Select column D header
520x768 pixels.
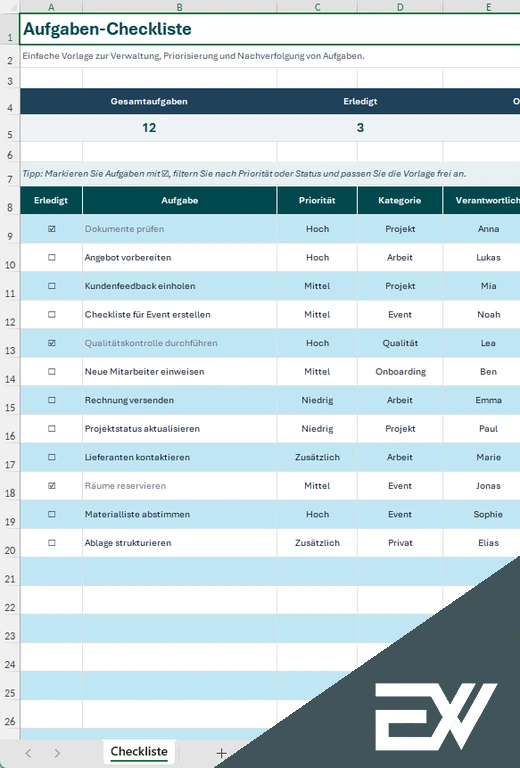coord(400,7)
